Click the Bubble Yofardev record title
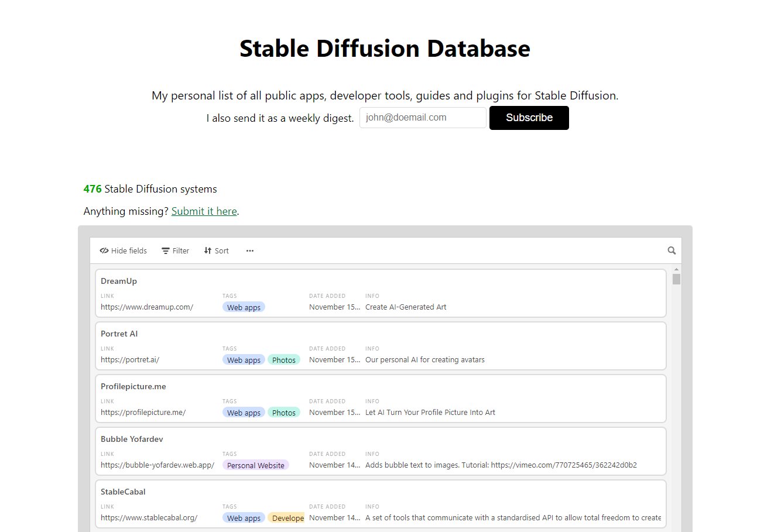The height and width of the screenshot is (532, 781). (132, 439)
